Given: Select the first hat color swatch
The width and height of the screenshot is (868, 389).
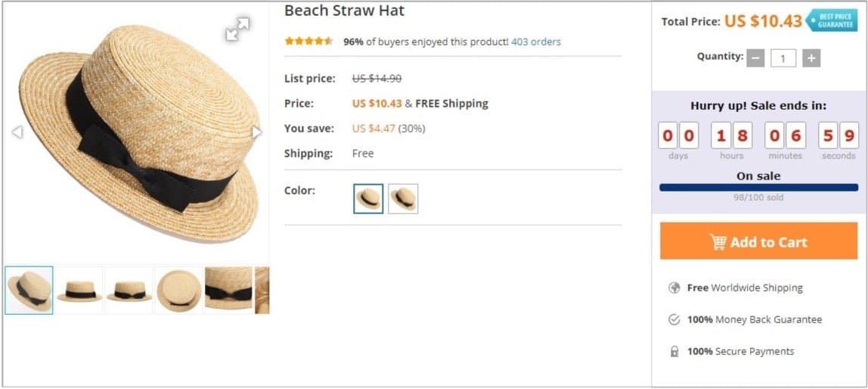Looking at the screenshot, I should (x=368, y=199).
